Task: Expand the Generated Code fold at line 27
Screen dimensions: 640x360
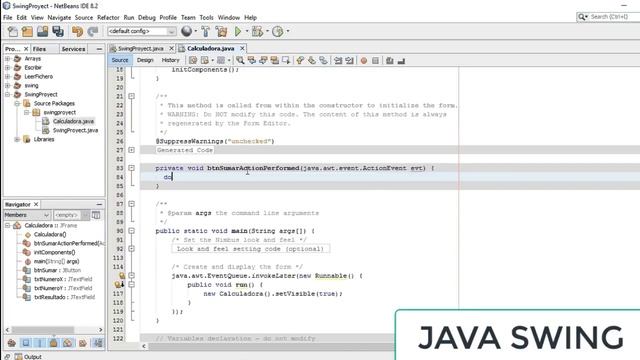Action: 131,150
